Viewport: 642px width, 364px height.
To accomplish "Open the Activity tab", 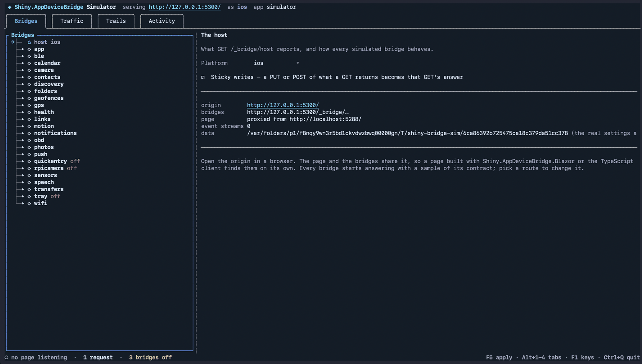I will pos(162,21).
